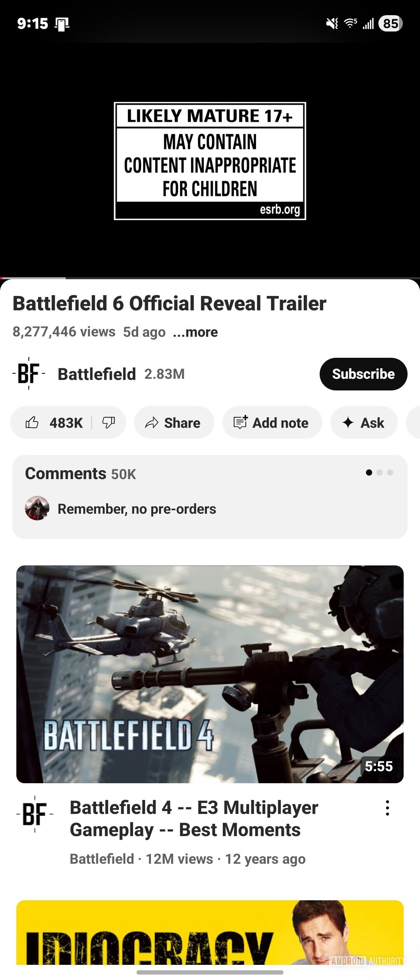Tap the video title to expand details
Viewport: 420px width, 980px height.
click(x=169, y=304)
